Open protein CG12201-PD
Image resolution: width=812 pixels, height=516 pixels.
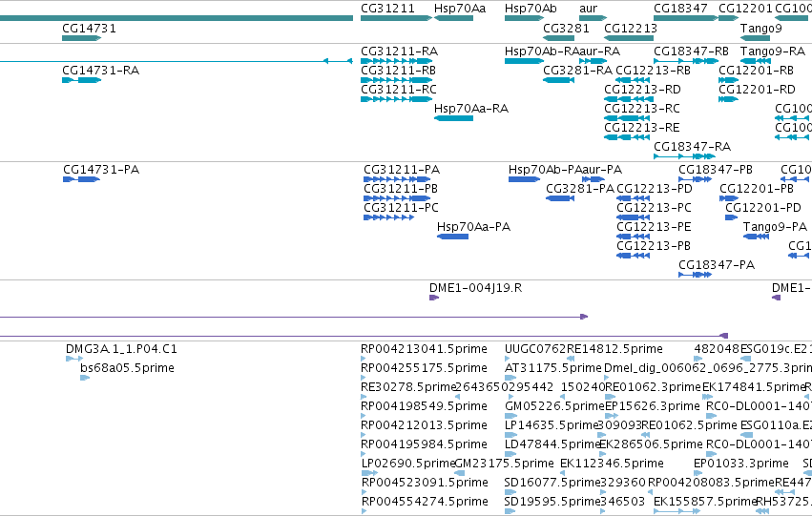tap(763, 208)
